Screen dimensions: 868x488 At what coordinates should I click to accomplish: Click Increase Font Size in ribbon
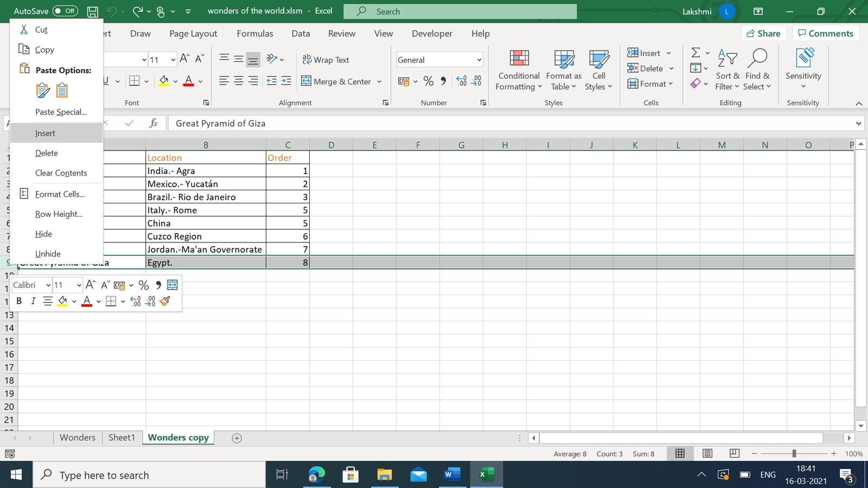[x=184, y=59]
